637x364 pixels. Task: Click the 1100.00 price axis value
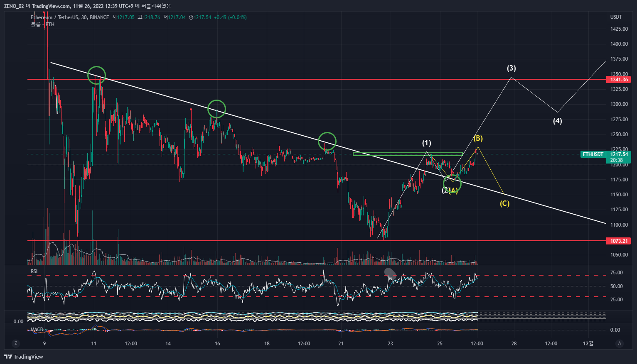(x=619, y=225)
